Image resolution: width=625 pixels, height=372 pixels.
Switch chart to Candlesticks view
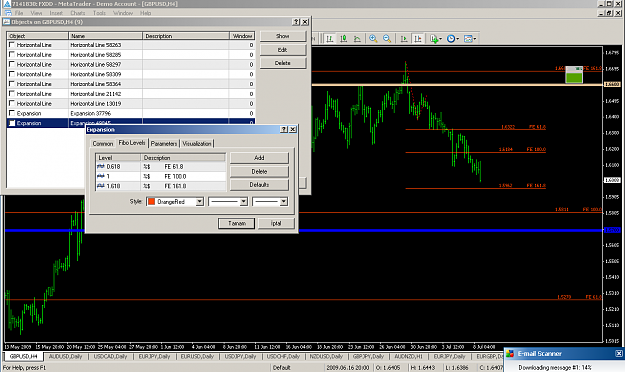[343, 39]
